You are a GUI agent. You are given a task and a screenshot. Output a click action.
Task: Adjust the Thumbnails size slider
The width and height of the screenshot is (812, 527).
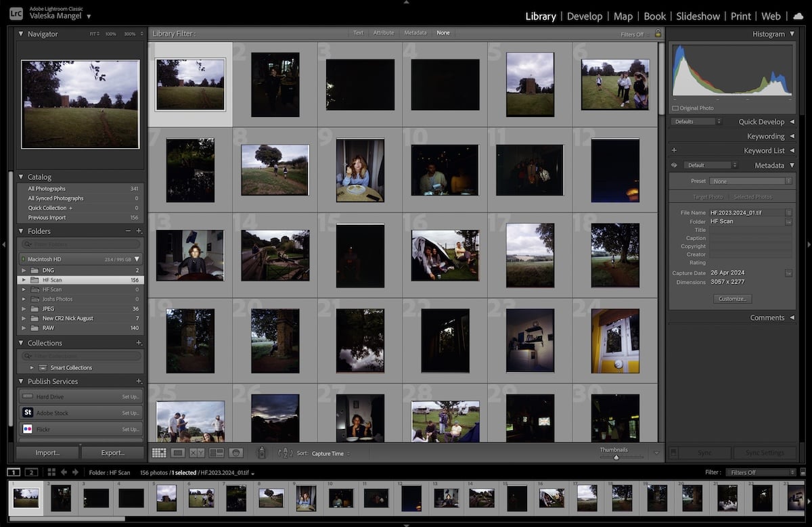(616, 456)
